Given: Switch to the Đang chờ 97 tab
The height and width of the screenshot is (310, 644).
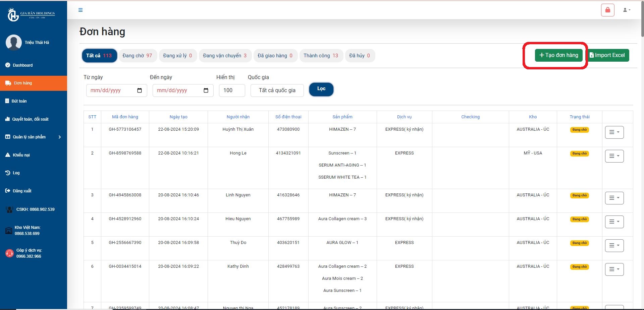Looking at the screenshot, I should pos(137,56).
